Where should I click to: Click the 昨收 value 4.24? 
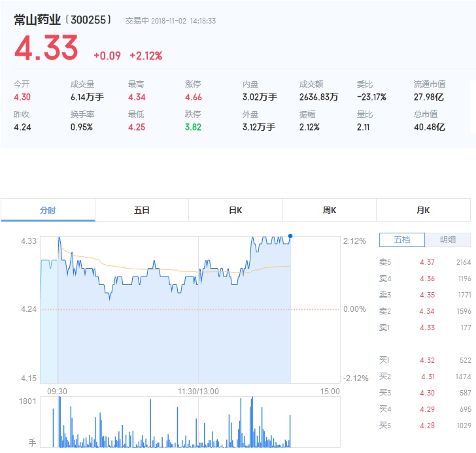click(22, 127)
